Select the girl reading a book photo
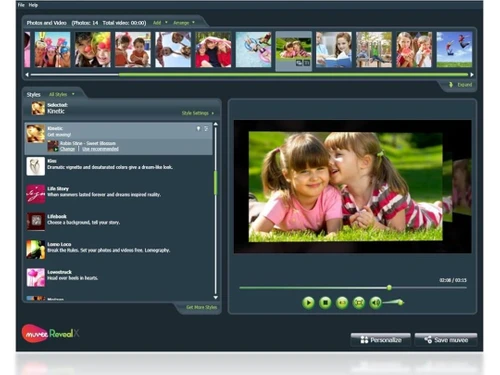Viewport: 500px width, 375px height. pos(334,50)
